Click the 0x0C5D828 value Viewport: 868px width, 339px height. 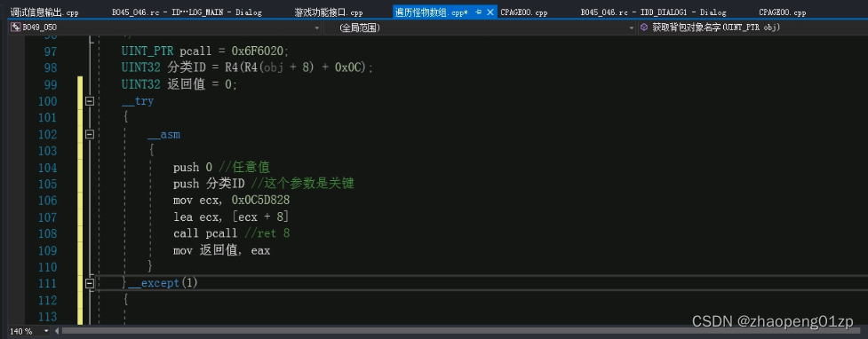tap(260, 201)
